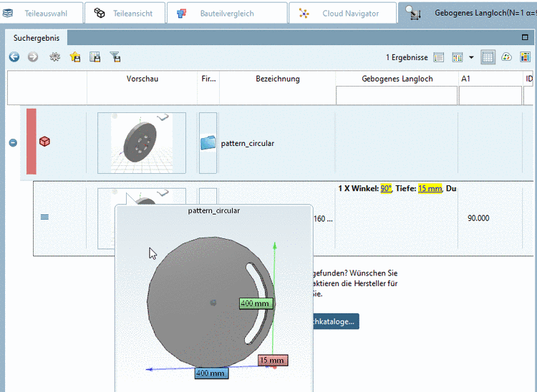
Task: Click the A1 column header
Action: pos(466,79)
